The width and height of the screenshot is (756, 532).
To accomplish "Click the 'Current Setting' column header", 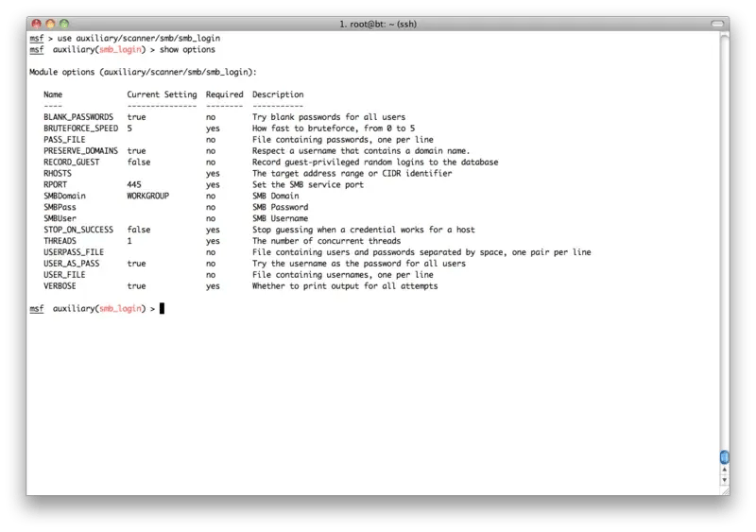I will [162, 94].
